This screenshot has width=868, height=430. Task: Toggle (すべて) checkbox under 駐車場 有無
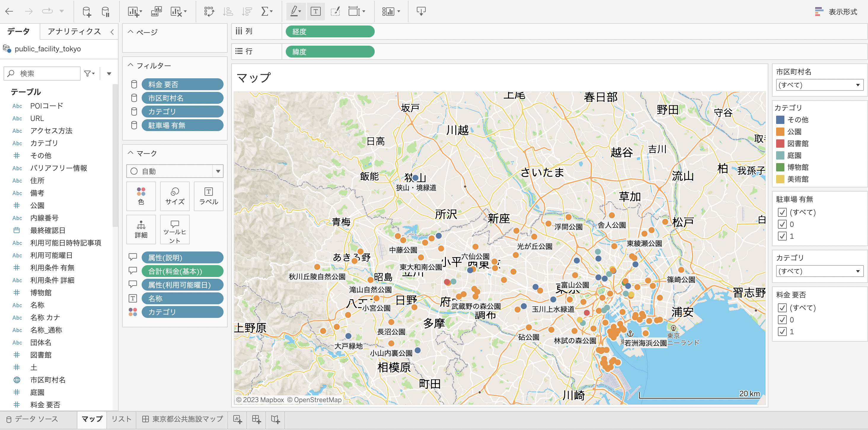pyautogui.click(x=782, y=212)
